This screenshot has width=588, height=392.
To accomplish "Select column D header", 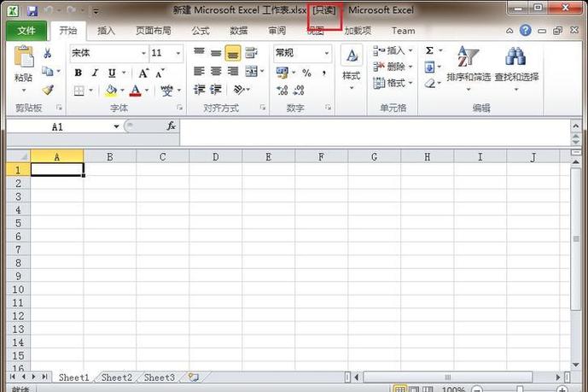I will 216,157.
